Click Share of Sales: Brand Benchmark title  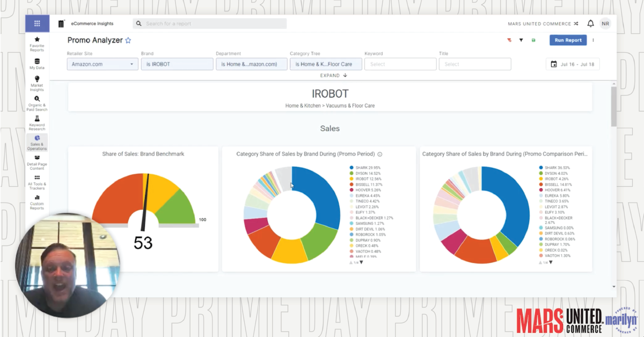[x=143, y=154]
